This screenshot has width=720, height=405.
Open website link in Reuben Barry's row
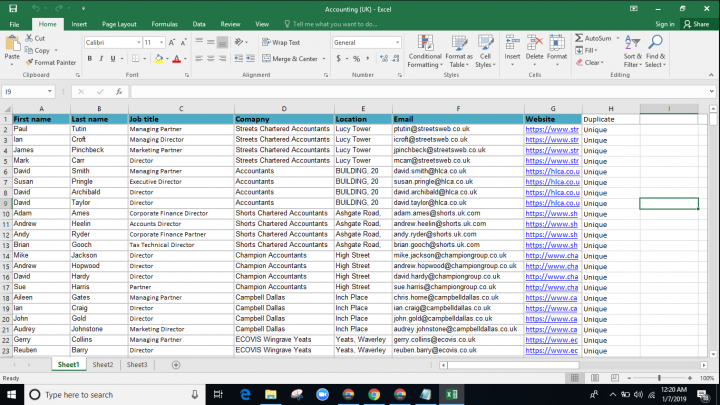point(551,350)
